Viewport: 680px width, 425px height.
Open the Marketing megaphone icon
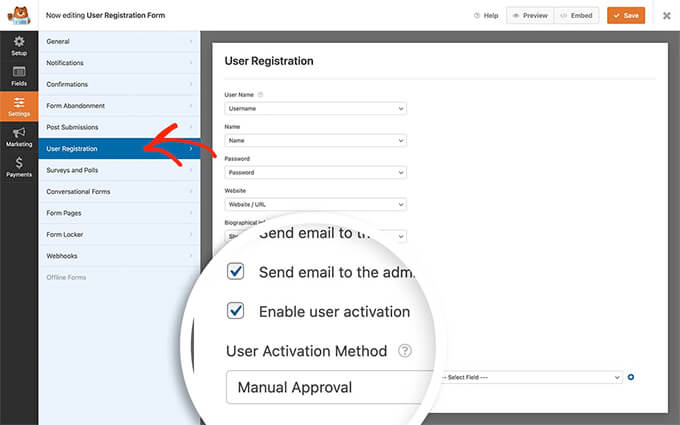pyautogui.click(x=19, y=136)
